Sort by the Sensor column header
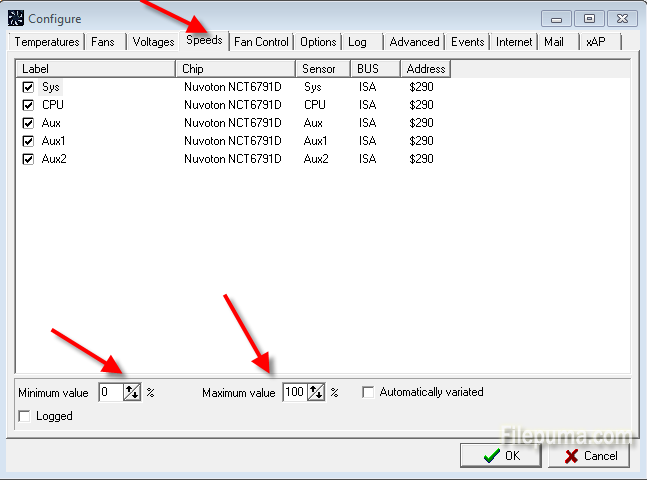Screen dimensions: 647x480 pos(323,69)
